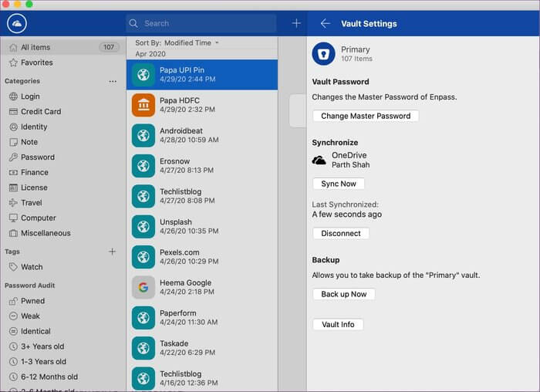Click the Identical audit icon
Image resolution: width=540 pixels, height=392 pixels.
point(13,331)
